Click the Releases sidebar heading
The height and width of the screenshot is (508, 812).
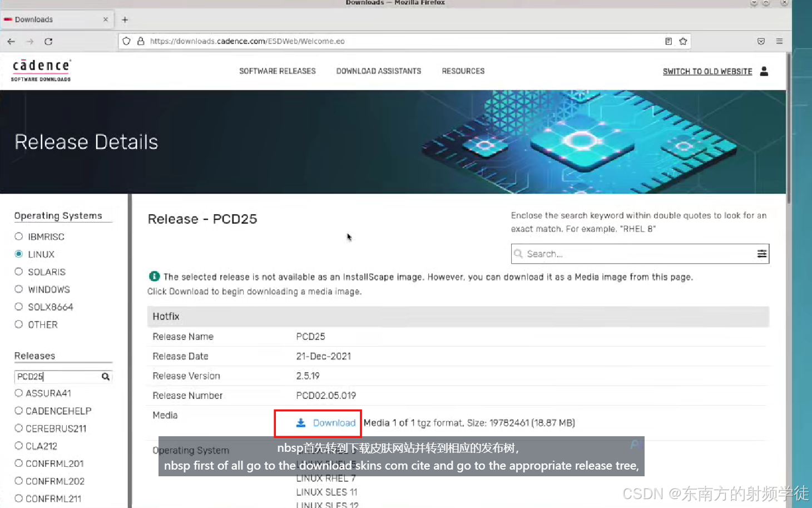[x=34, y=356]
